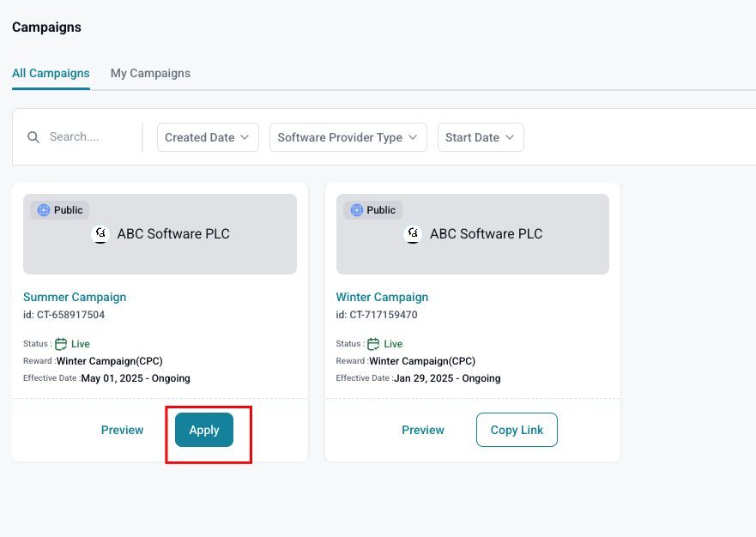Click ABC Software logo on Winter Campaign card
756x537 pixels.
pos(414,234)
